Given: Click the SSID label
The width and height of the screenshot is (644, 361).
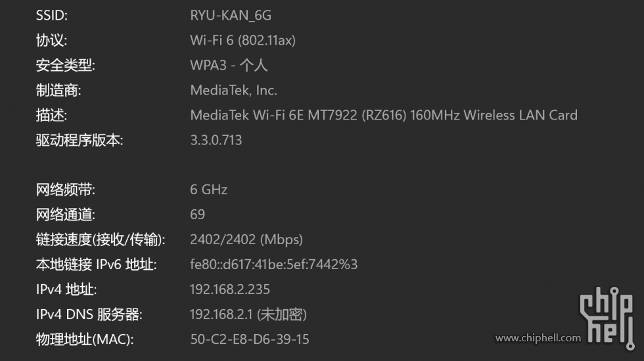Looking at the screenshot, I should pos(52,16).
